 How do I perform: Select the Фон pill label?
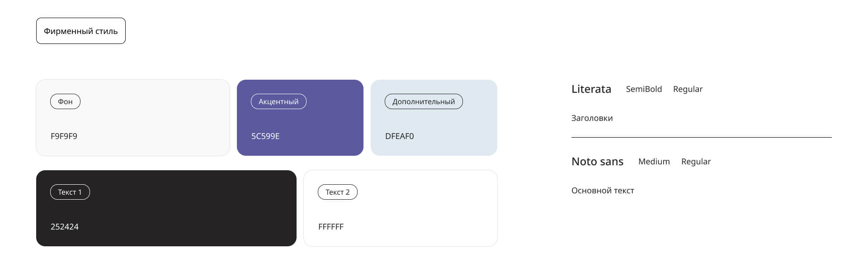65,102
